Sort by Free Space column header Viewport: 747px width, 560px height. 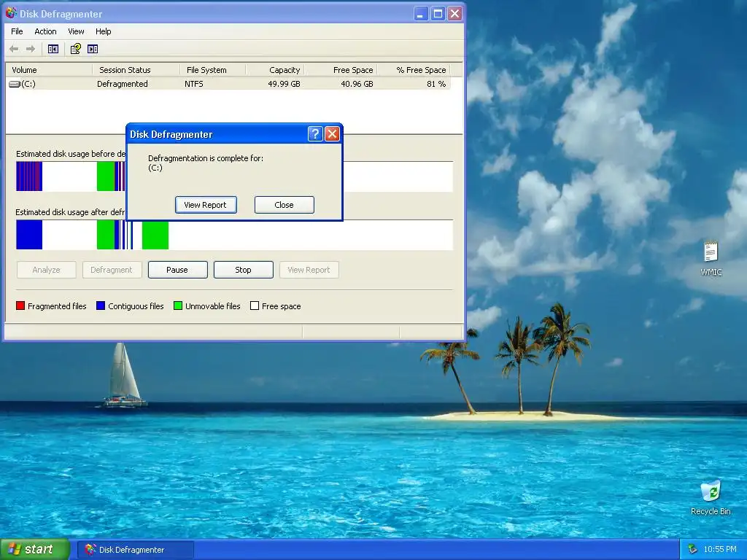pos(341,70)
